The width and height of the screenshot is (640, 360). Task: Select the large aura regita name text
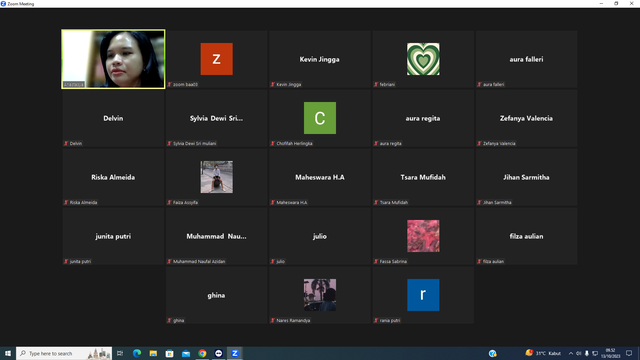click(423, 118)
